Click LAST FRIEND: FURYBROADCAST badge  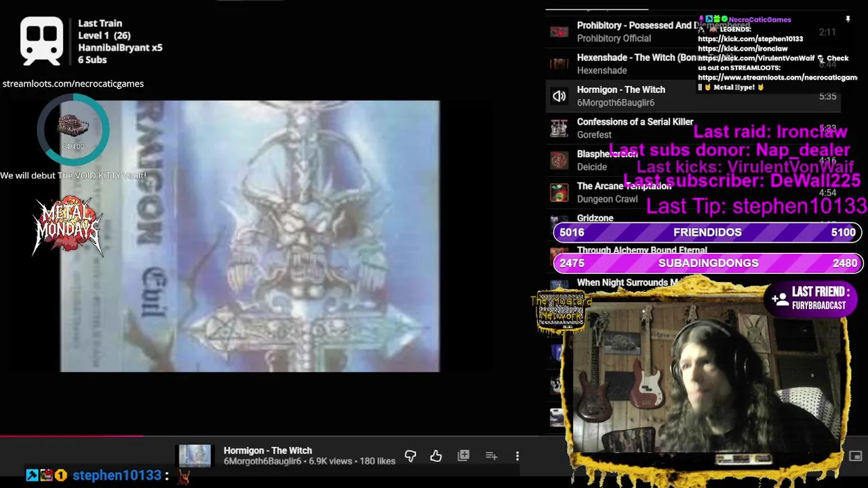coord(811,299)
